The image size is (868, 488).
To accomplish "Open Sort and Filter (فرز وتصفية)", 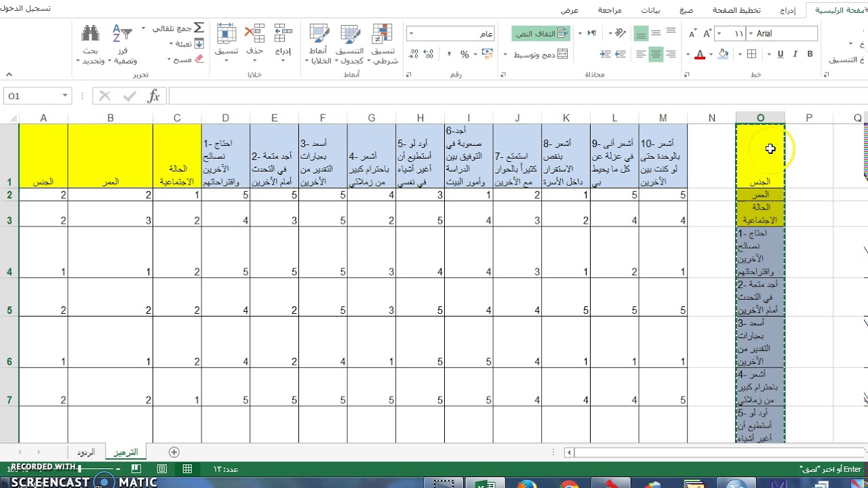I will point(122,45).
